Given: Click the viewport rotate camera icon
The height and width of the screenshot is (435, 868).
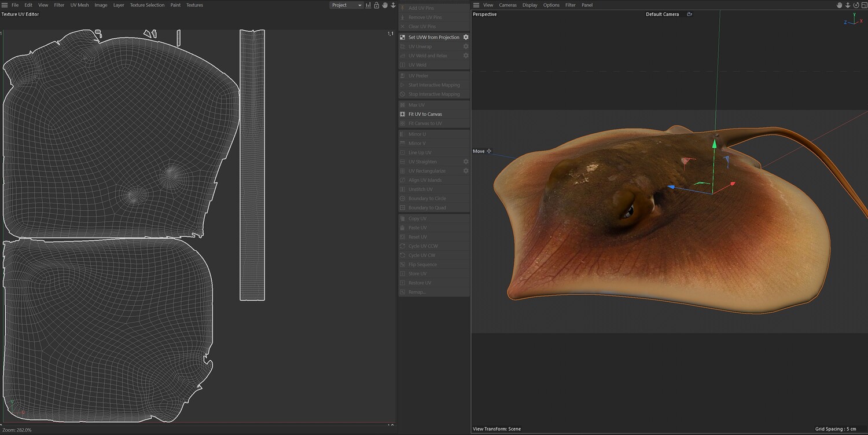Looking at the screenshot, I should 856,5.
